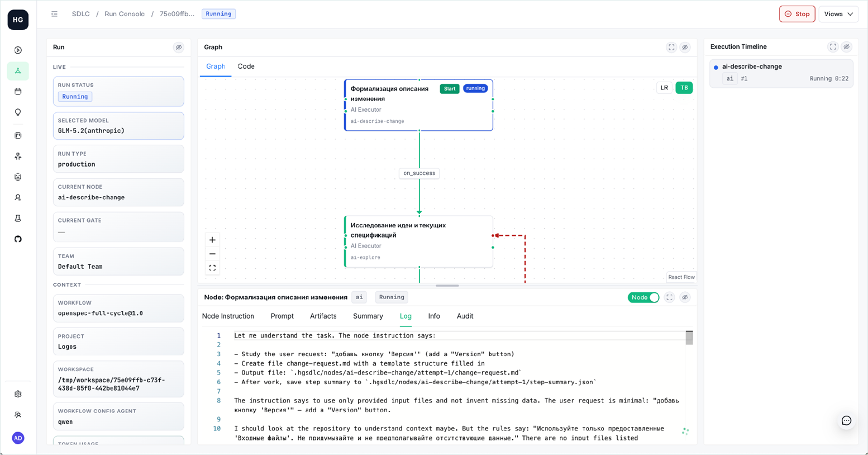Toggle the sidebar menu icon near SDLC

54,14
